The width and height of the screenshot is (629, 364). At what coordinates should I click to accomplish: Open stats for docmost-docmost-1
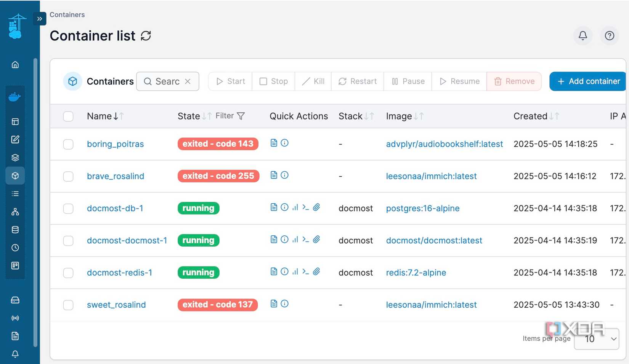coord(295,239)
